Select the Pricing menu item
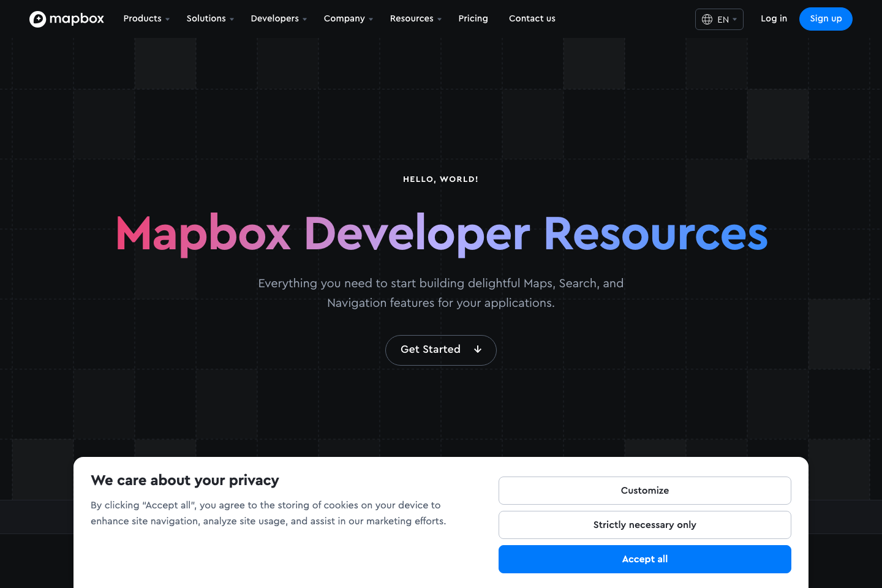This screenshot has width=882, height=588. tap(473, 19)
